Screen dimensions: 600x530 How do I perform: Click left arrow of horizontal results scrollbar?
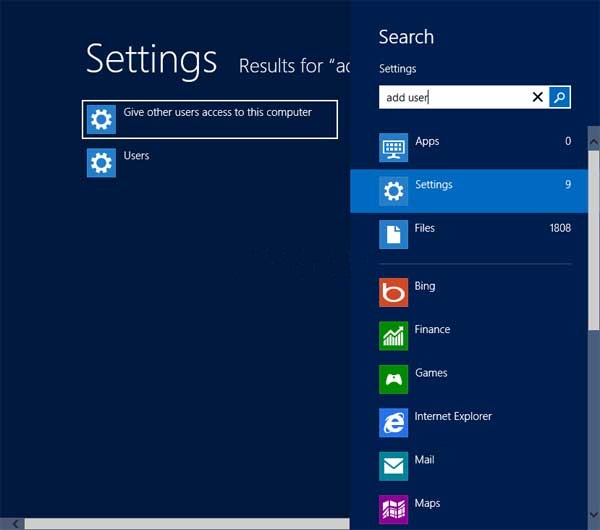[x=15, y=523]
